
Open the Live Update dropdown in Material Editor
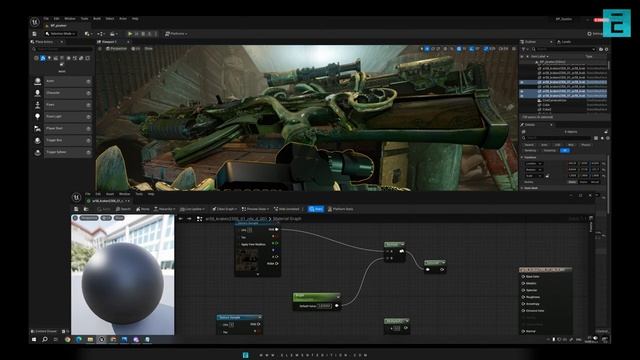pos(192,209)
